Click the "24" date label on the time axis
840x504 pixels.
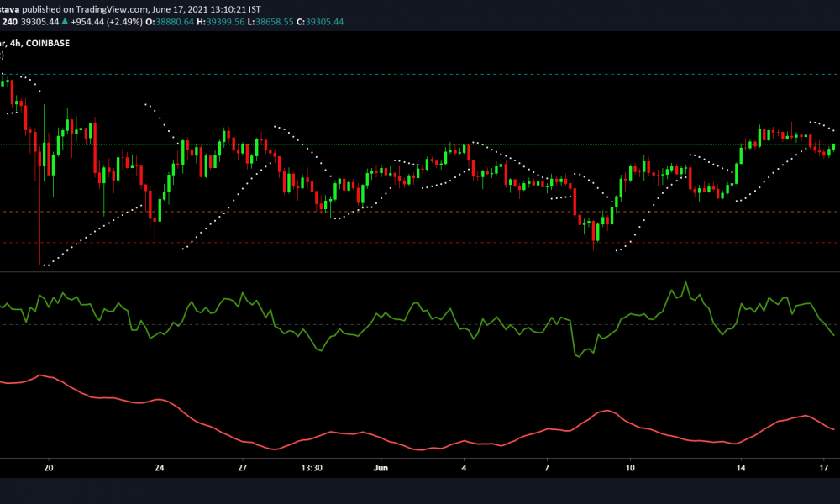click(159, 468)
